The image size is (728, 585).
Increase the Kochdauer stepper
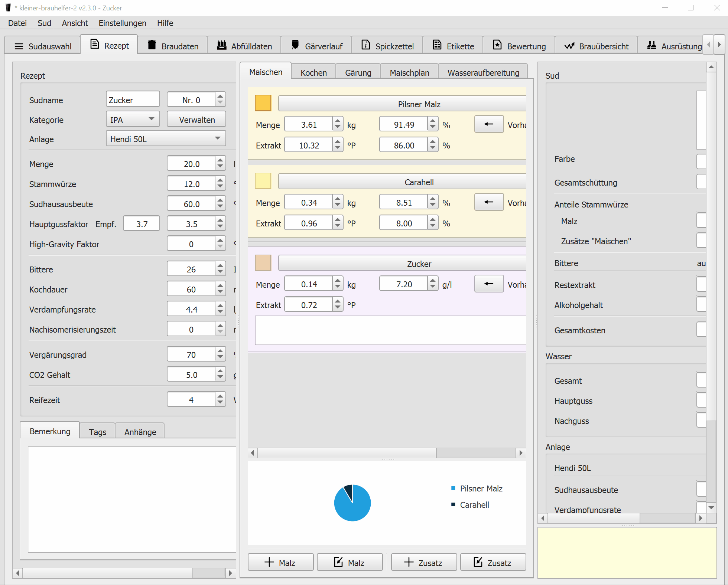[220, 286]
